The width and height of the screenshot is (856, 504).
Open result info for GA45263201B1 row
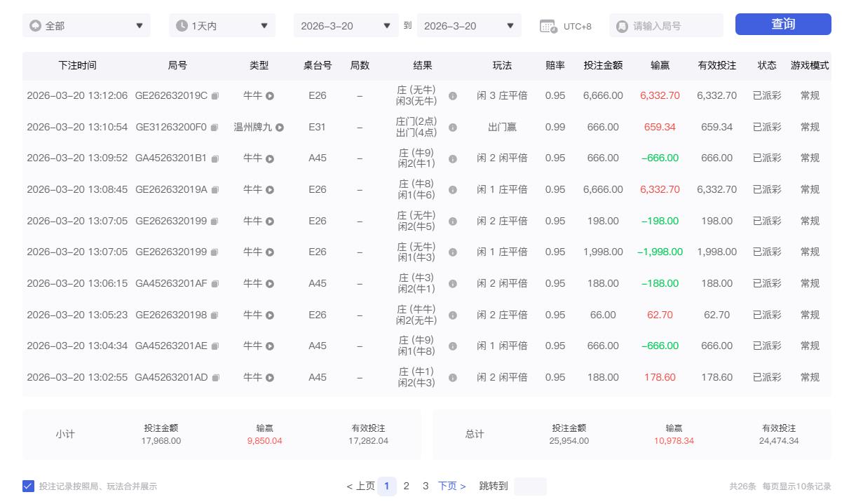453,158
